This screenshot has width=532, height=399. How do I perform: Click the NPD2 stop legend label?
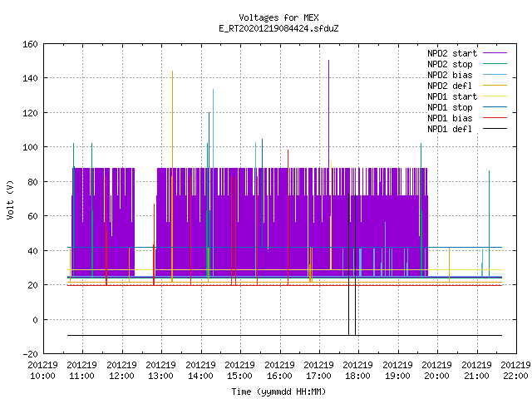(x=450, y=64)
